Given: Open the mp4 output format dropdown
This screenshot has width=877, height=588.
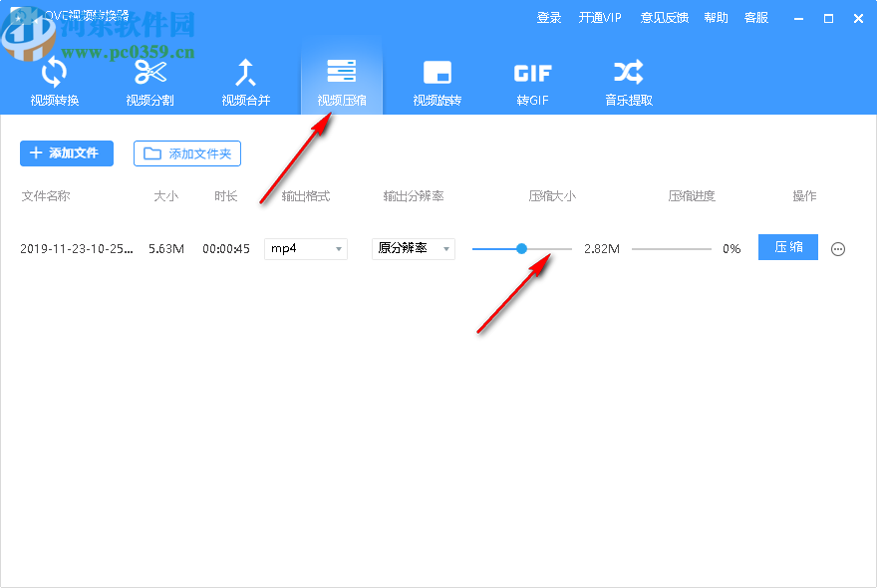Looking at the screenshot, I should (305, 248).
